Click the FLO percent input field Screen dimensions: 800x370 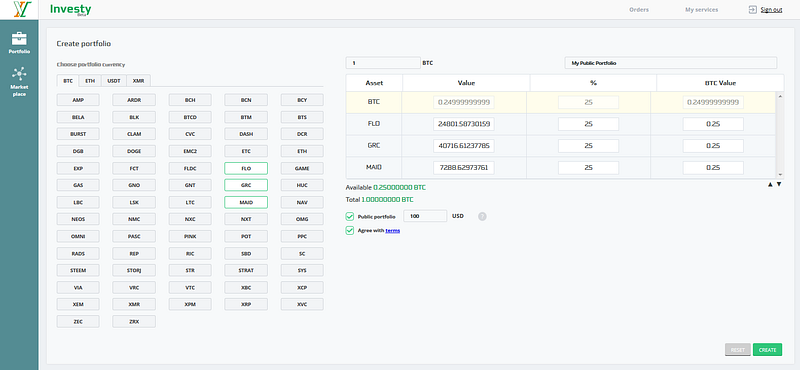(x=588, y=124)
